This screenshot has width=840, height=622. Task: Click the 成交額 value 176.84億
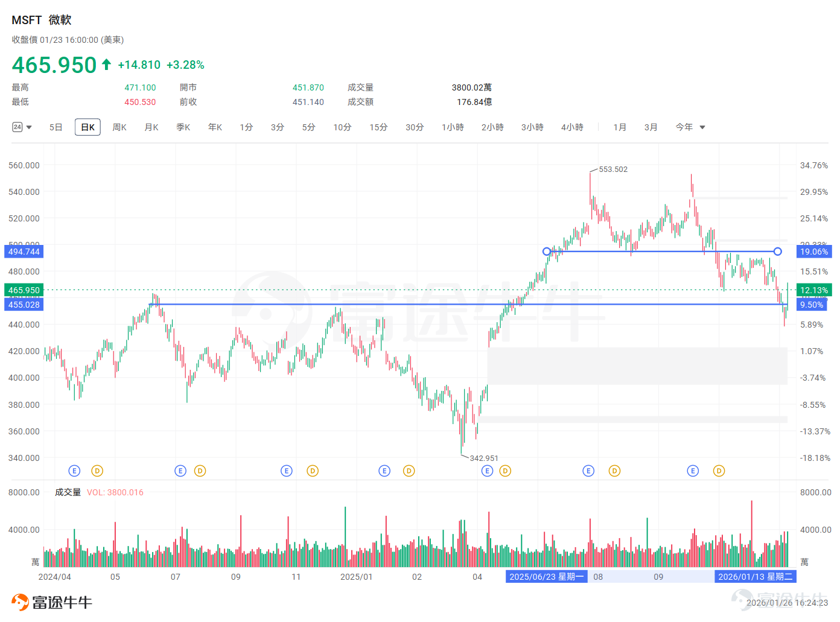coord(474,102)
